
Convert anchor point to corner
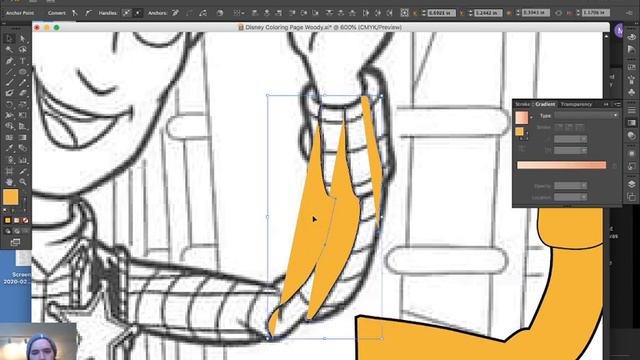[75, 13]
